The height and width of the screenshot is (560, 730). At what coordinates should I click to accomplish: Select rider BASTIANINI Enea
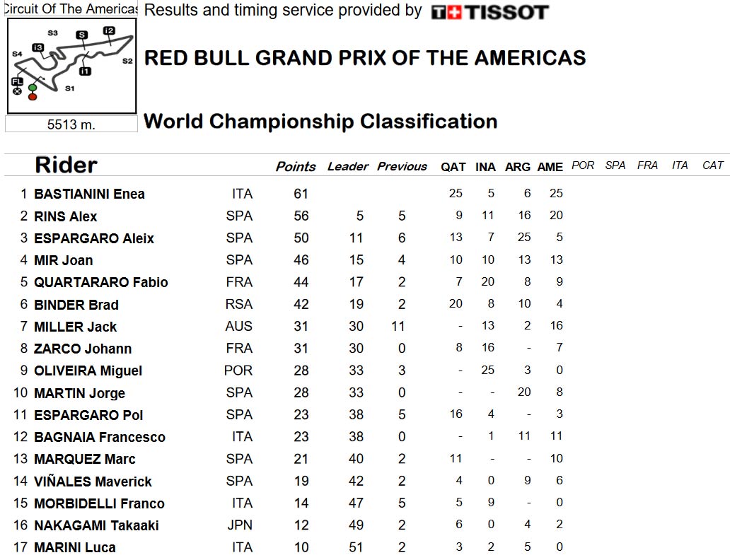click(89, 194)
